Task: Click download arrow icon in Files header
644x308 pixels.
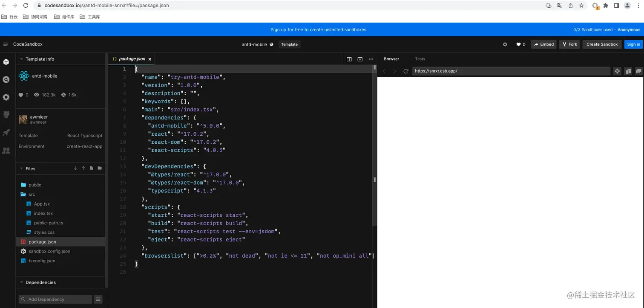Action: 75,169
